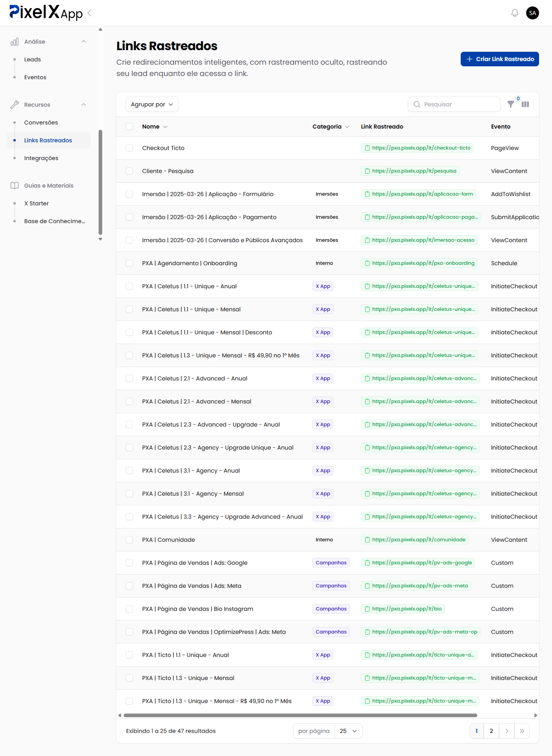Copy the pesquisa link via clipboard icon
The width and height of the screenshot is (552, 756).
367,171
